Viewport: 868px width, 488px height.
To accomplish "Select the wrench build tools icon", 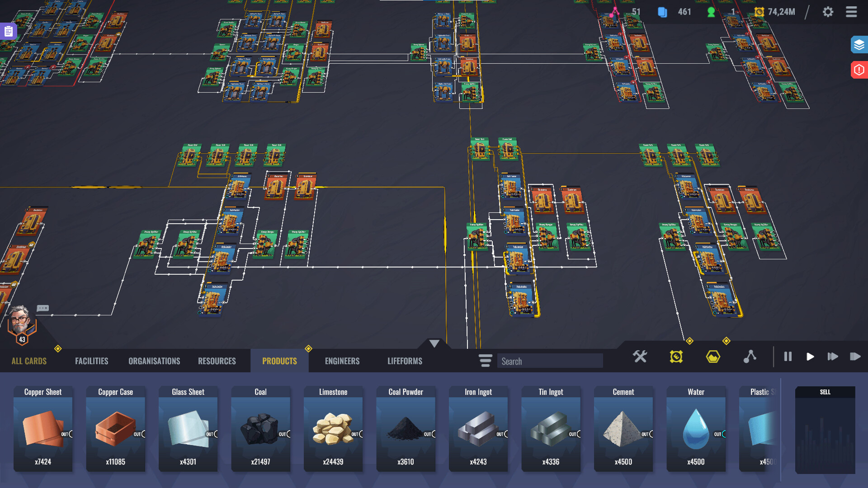I will pos(640,357).
